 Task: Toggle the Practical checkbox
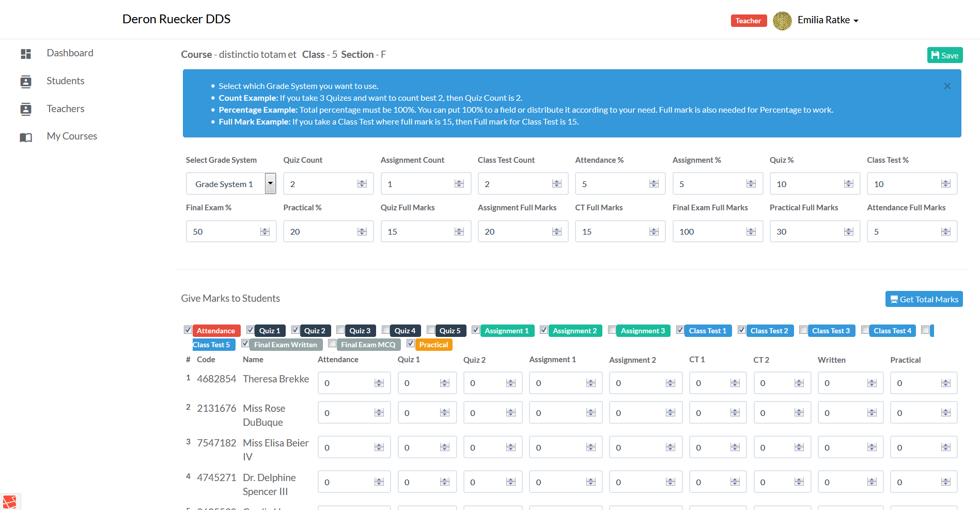(411, 344)
